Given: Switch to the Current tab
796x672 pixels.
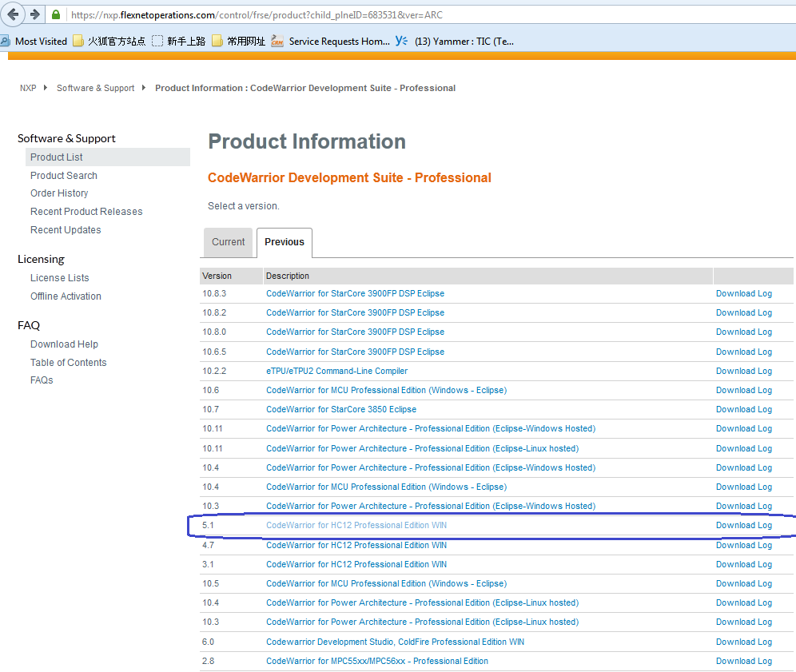Looking at the screenshot, I should (228, 242).
